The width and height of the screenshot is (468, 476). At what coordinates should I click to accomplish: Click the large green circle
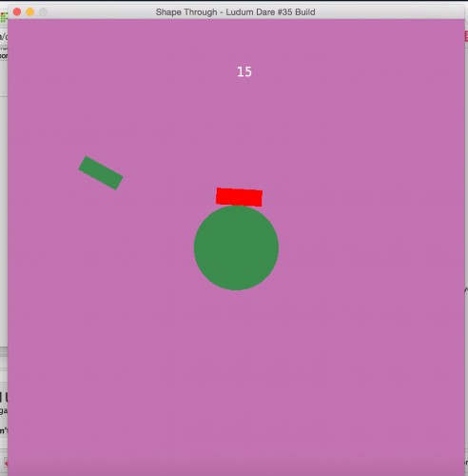(236, 248)
